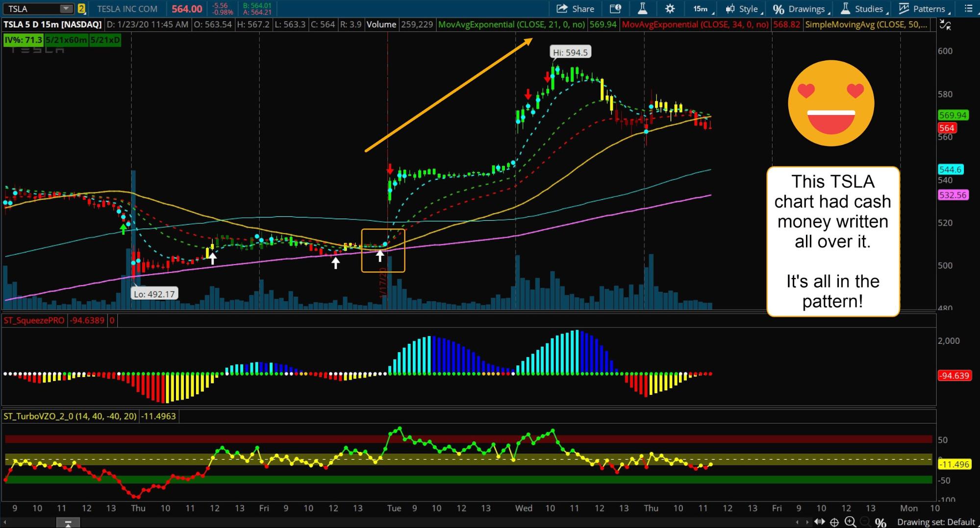
Task: Click the zoom in magnifier icon
Action: (x=850, y=522)
